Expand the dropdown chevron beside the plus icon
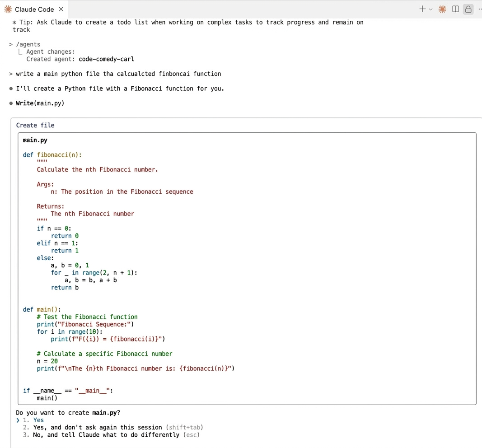This screenshot has height=448, width=482. (x=431, y=9)
